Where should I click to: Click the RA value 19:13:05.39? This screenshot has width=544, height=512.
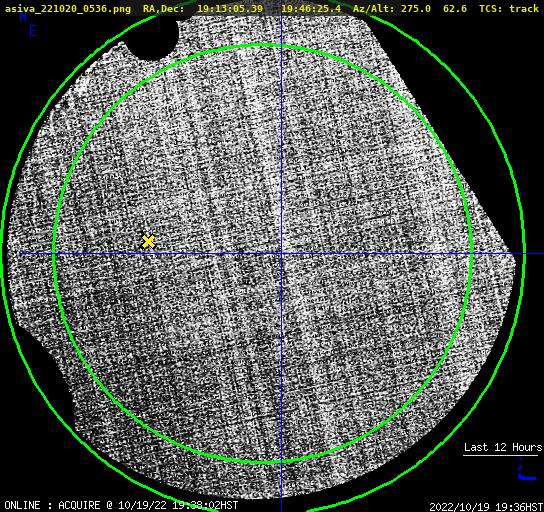point(230,9)
